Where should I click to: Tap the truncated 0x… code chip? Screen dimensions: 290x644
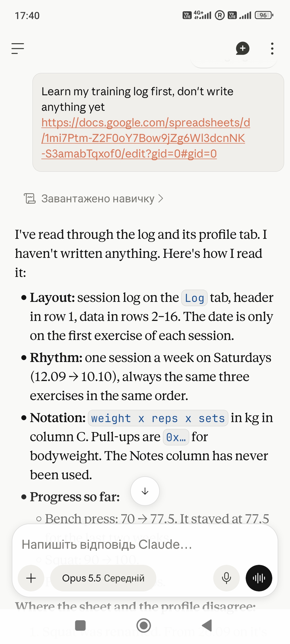tap(176, 437)
